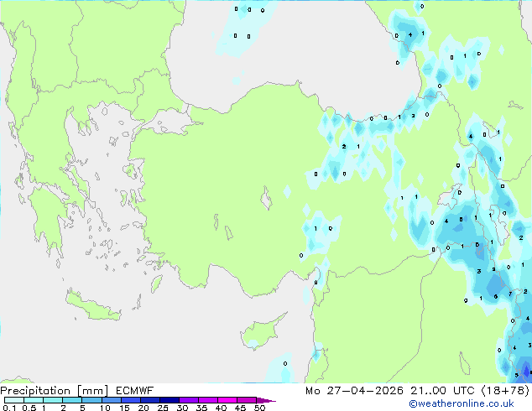Viewport: 532px width, 411px height.
Task: Click the legend value "35"
Action: click(201, 408)
